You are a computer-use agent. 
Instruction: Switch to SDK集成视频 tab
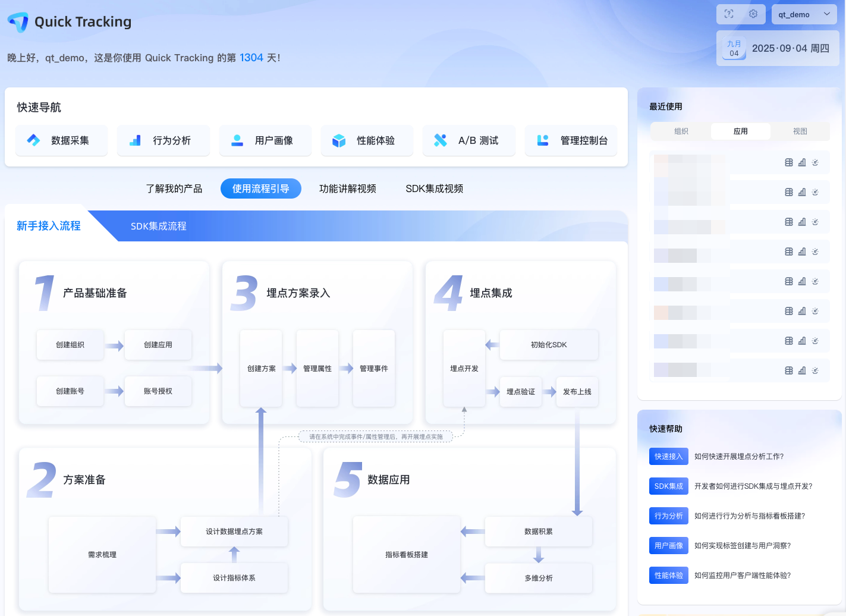435,188
